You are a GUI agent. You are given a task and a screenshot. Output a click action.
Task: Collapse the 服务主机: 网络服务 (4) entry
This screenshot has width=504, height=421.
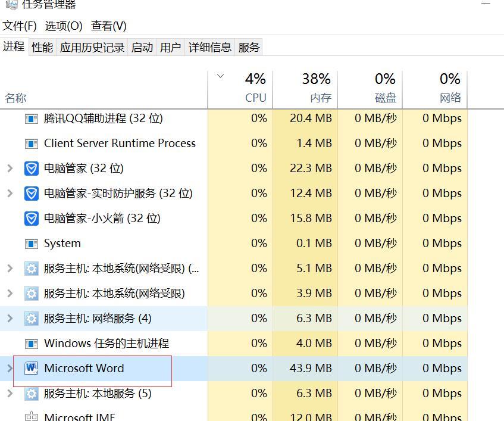9,318
